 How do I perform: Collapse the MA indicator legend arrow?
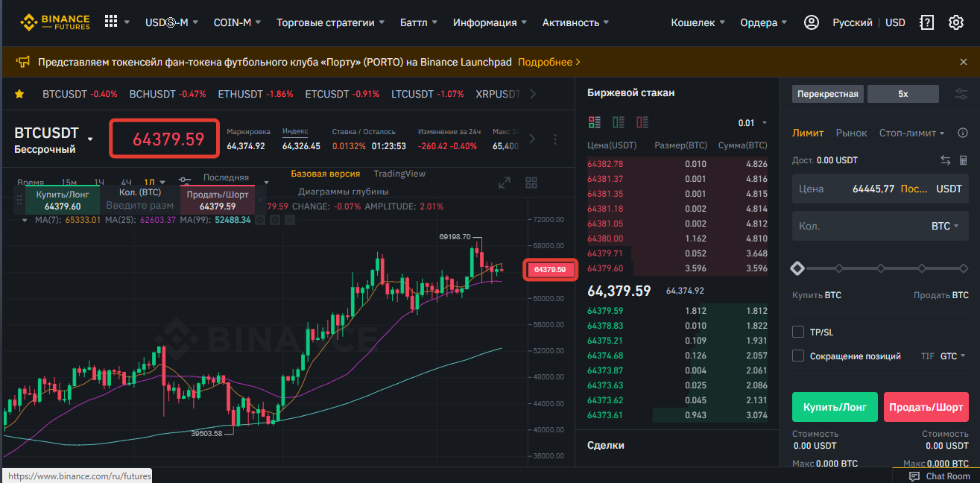[25, 220]
